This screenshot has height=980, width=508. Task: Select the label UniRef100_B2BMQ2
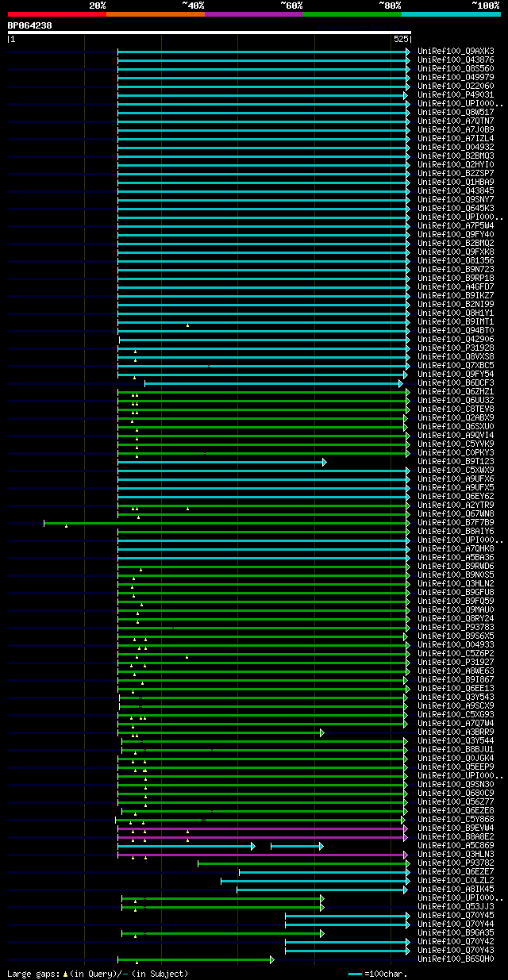[x=456, y=244]
